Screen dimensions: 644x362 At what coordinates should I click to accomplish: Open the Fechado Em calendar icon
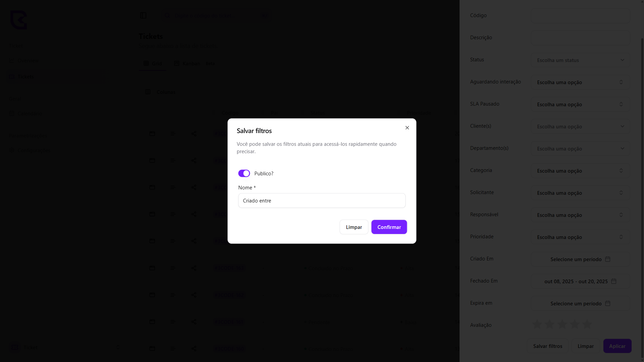click(x=614, y=281)
